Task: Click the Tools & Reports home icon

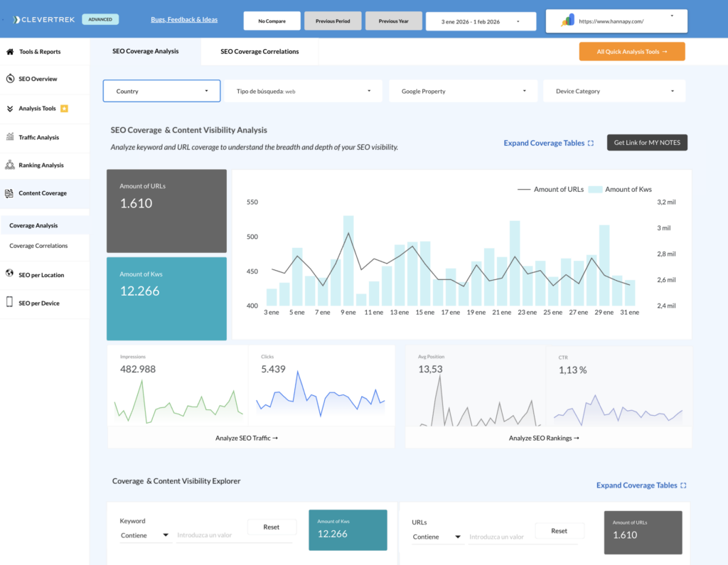Action: tap(10, 52)
